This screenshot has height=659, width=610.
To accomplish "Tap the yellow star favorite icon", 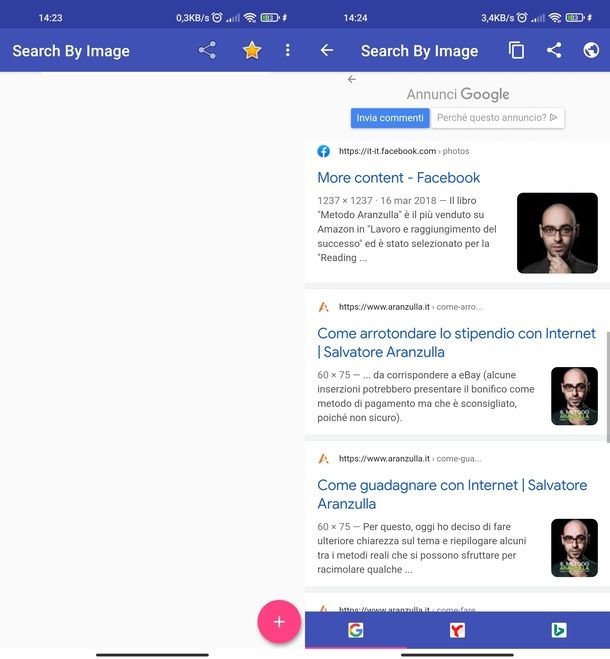I will click(252, 50).
